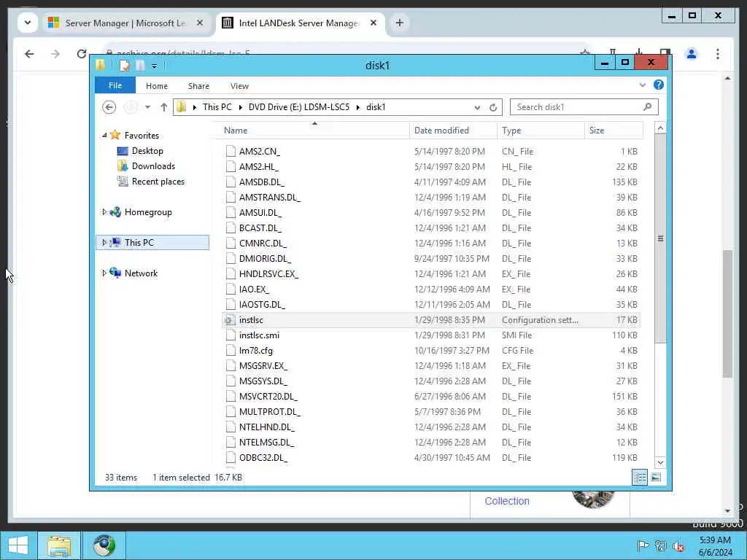The image size is (747, 560).
Task: Expand the This PC tree node
Action: (104, 242)
